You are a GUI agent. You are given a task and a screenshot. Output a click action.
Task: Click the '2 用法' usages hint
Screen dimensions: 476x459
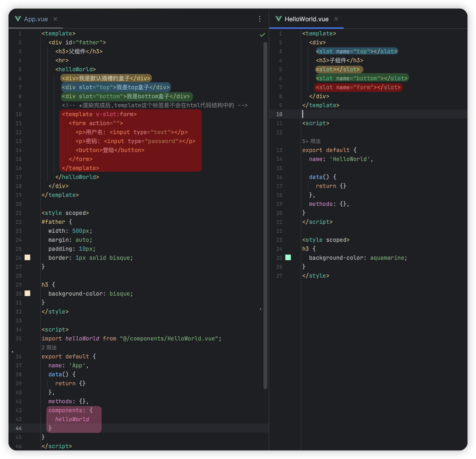tap(49, 348)
